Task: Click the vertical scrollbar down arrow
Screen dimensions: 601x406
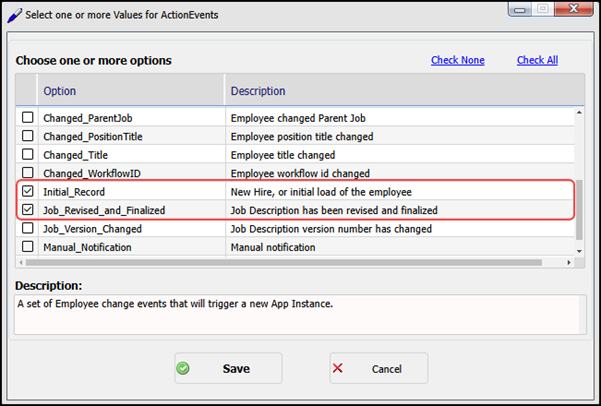Action: (578, 249)
